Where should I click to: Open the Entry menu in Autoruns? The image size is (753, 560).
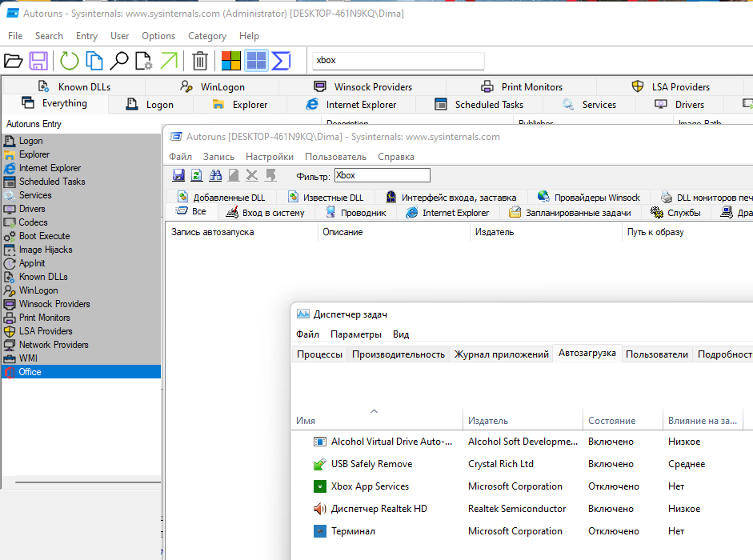tap(86, 36)
